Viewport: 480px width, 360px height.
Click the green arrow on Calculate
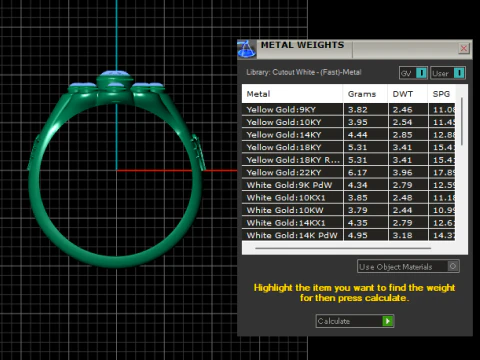tap(388, 321)
